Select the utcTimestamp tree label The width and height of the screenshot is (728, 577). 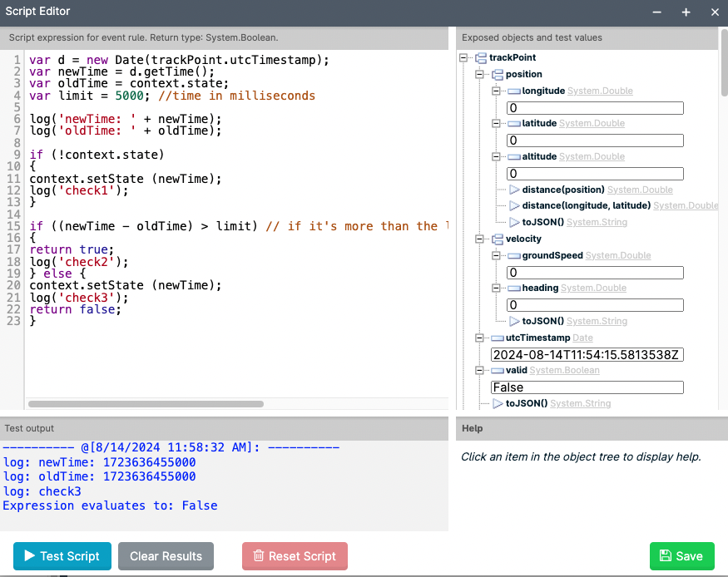click(537, 338)
